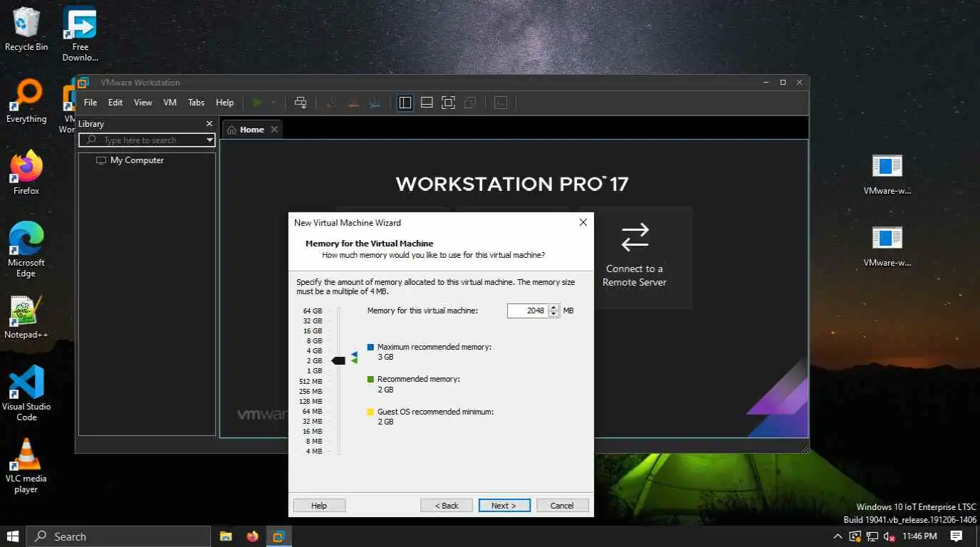Open the Edit menu
The width and height of the screenshot is (980, 547).
click(x=115, y=103)
